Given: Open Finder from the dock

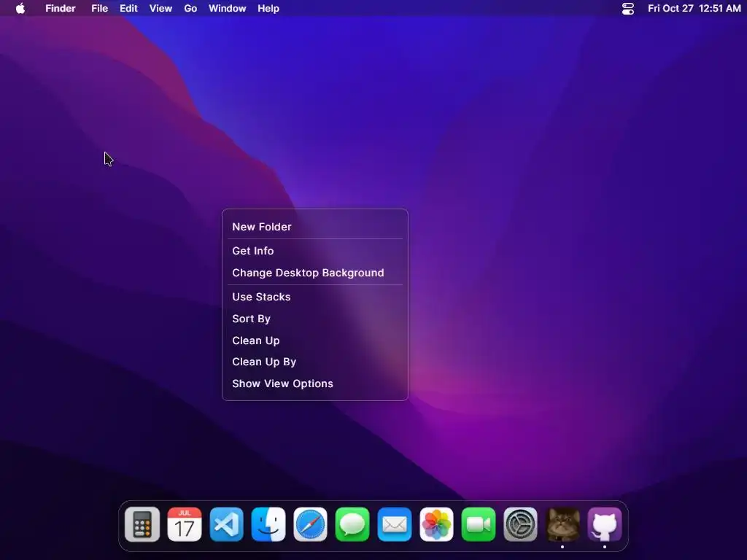Looking at the screenshot, I should (268, 524).
